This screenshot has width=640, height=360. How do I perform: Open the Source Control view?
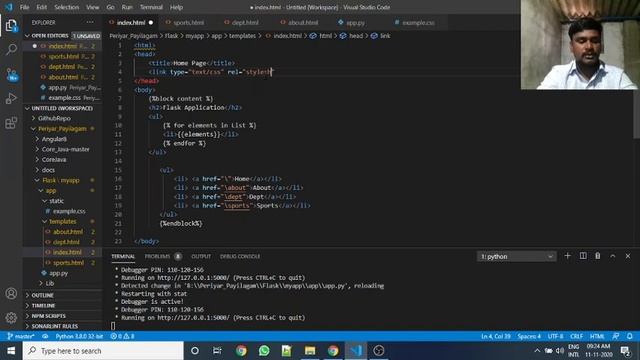[x=11, y=74]
